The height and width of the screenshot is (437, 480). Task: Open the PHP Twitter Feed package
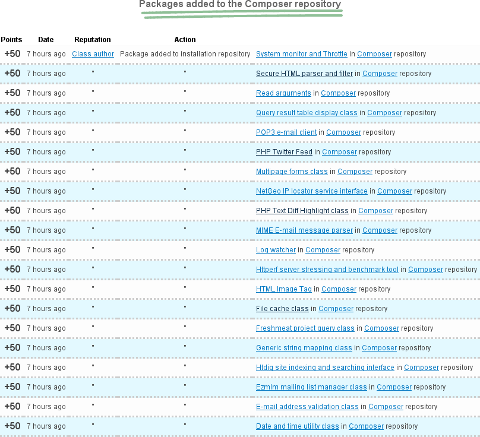click(x=284, y=152)
